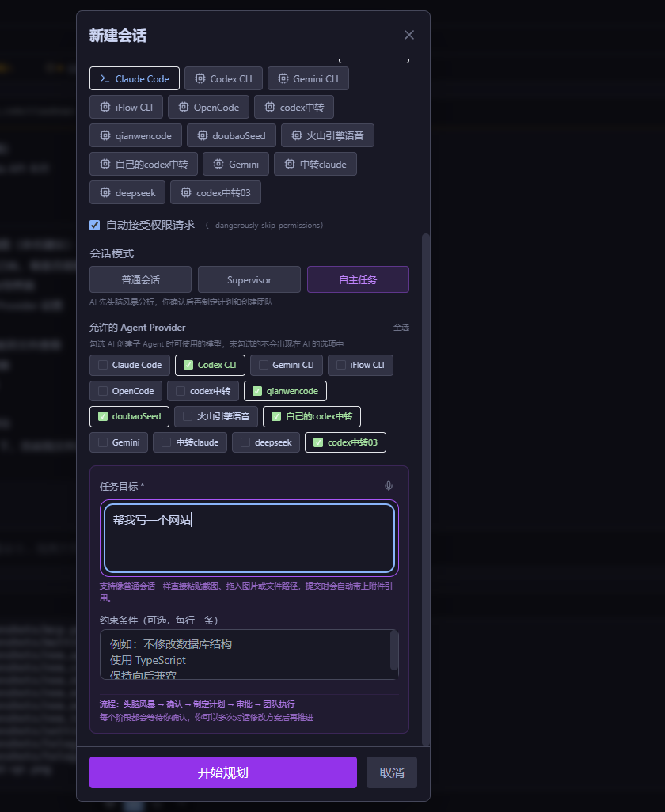665x812 pixels.
Task: Click the microphone voice input icon
Action: 388,486
